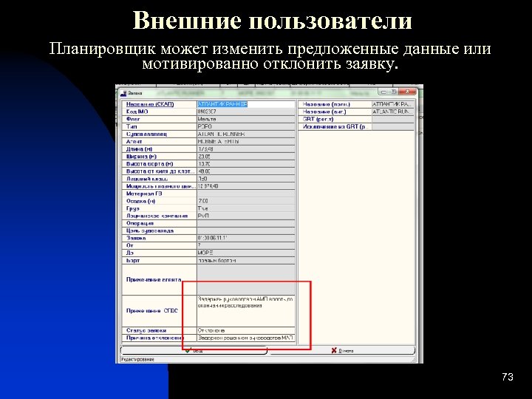Click the window resize grip in status bar

pyautogui.click(x=413, y=359)
